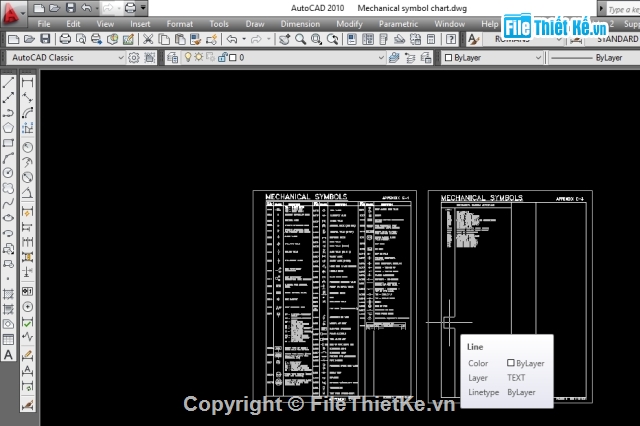The width and height of the screenshot is (640, 426).
Task: Open the Edit menu
Action: (x=73, y=24)
